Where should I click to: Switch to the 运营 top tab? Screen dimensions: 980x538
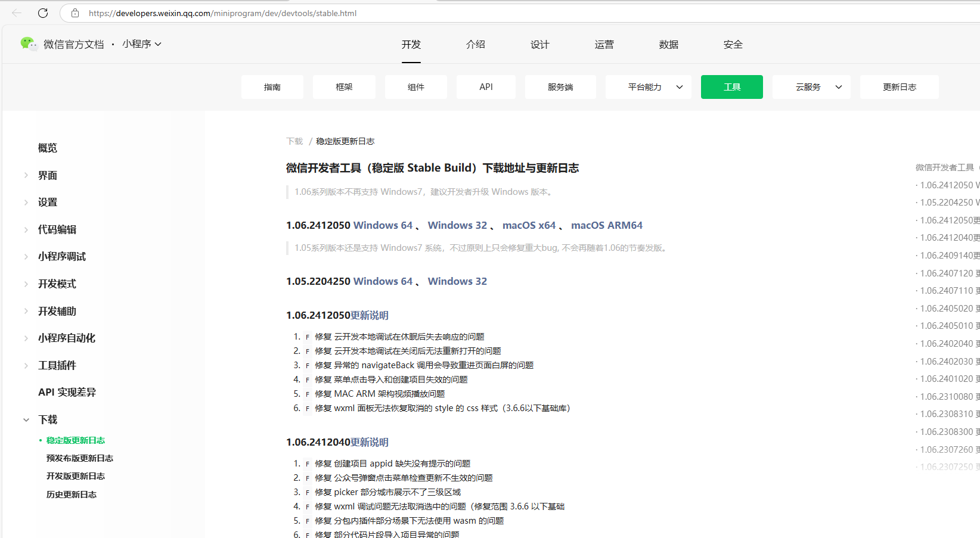click(604, 45)
